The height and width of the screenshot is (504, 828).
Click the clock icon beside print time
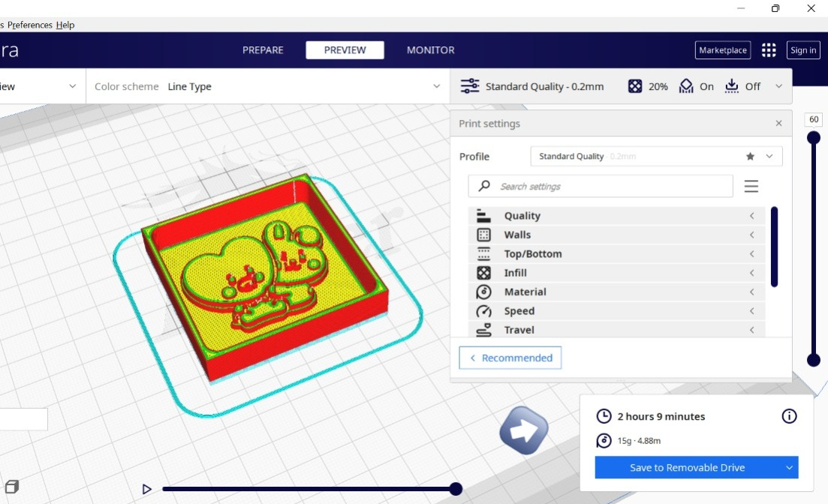click(604, 416)
